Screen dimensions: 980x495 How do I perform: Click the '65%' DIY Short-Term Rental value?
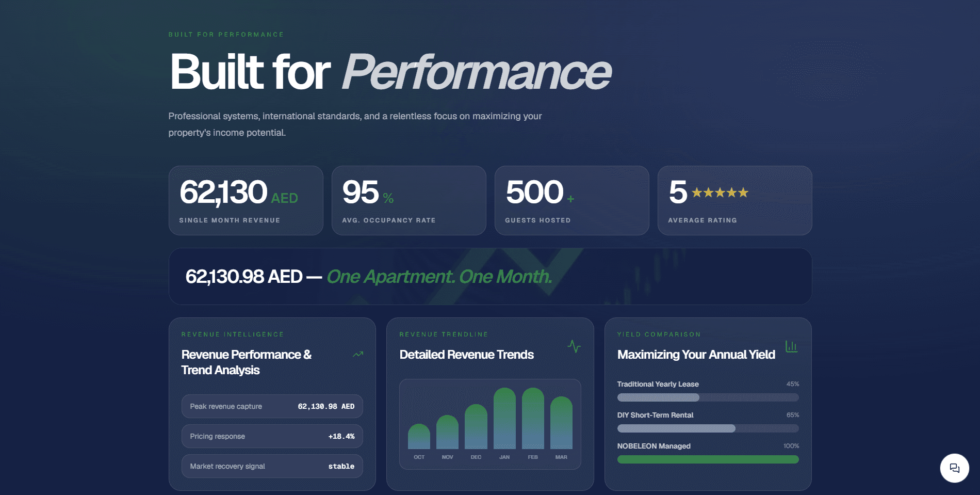point(793,415)
